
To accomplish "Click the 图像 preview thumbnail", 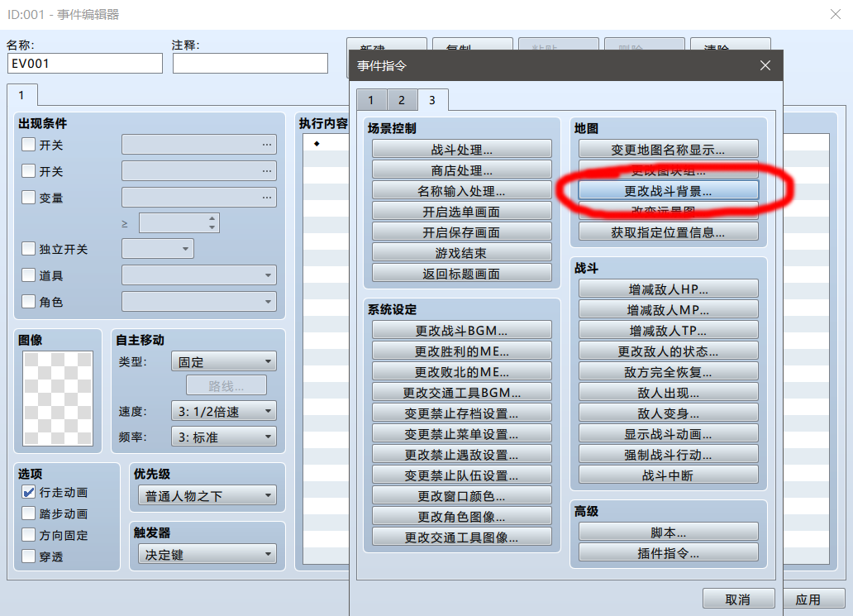I will (x=58, y=399).
